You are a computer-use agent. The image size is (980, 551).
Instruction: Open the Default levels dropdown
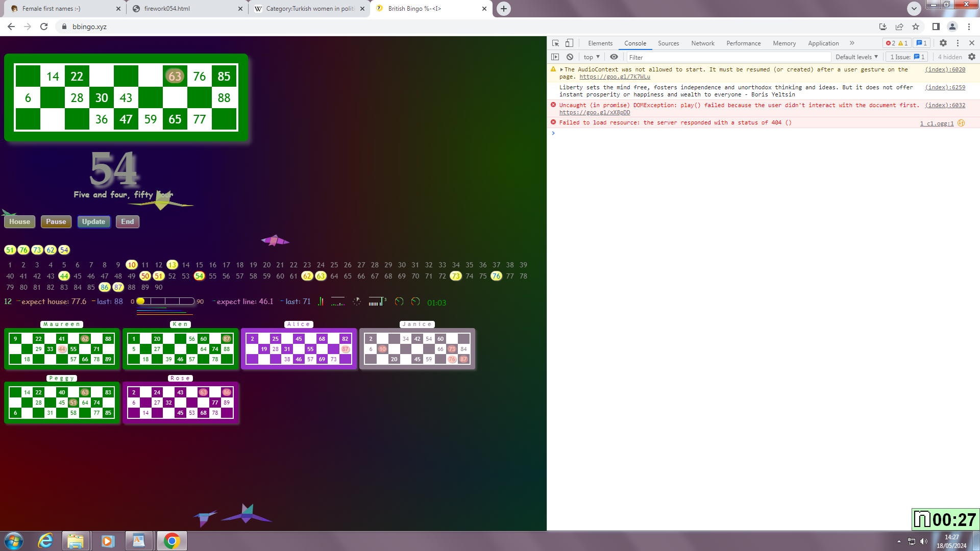click(x=856, y=57)
